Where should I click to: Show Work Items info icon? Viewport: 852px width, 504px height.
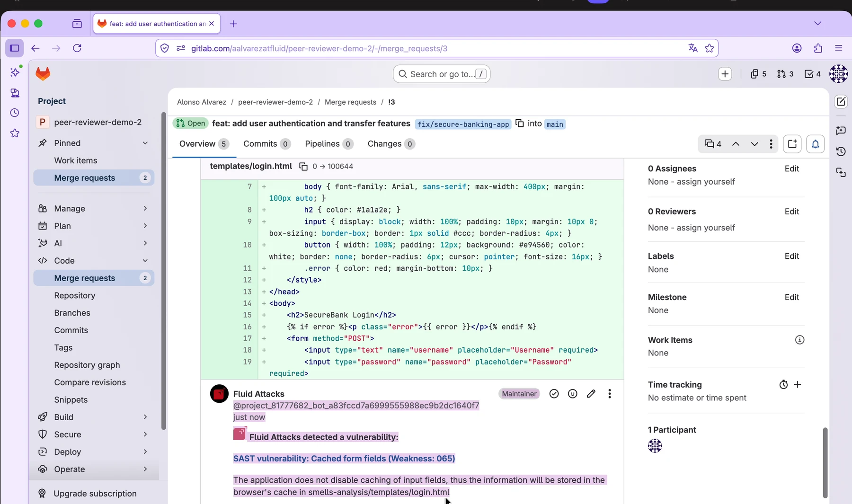[x=799, y=340]
